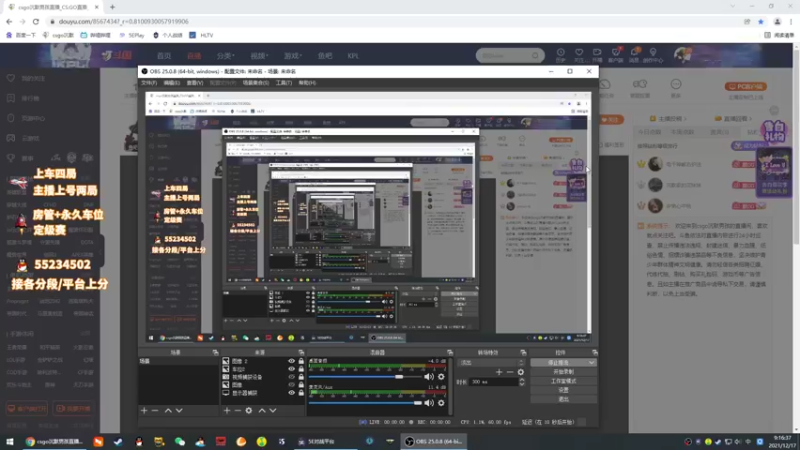Click the 时长 300 ms duration field
This screenshot has width=800, height=450.
pos(494,382)
